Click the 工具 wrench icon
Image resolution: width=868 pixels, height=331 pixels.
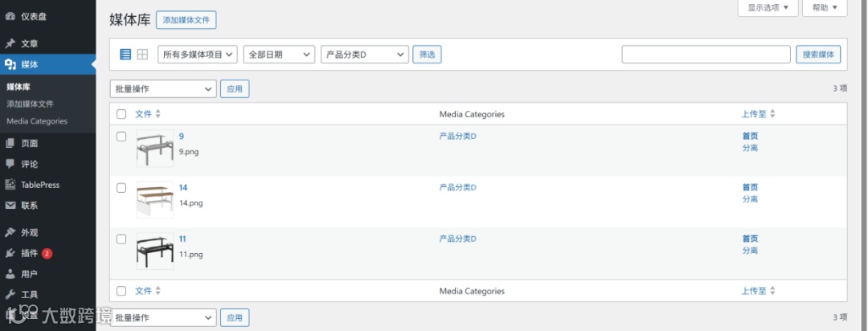click(10, 295)
